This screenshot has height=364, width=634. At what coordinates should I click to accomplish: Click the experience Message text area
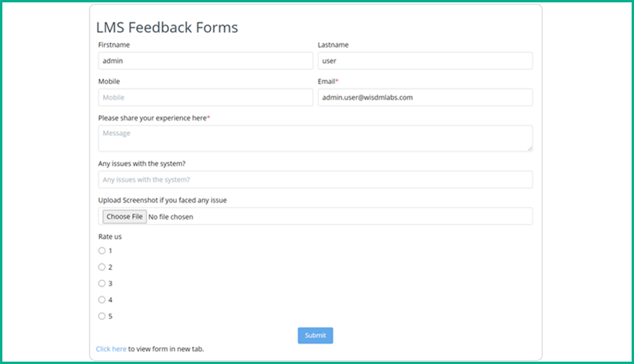[x=315, y=138]
